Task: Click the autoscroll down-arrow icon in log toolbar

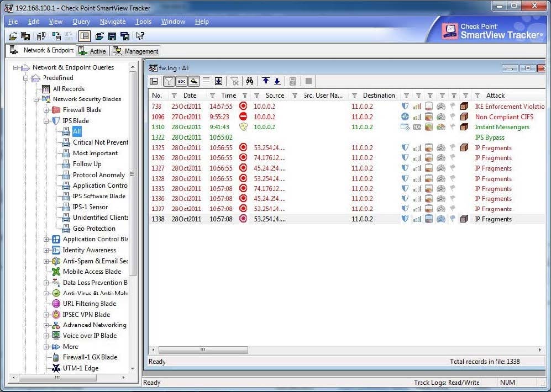Action: tap(218, 81)
